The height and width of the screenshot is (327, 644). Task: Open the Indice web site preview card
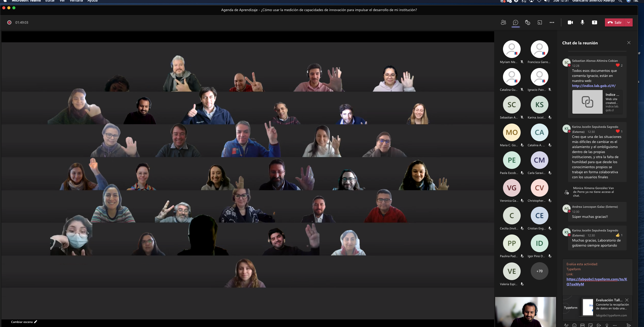(x=597, y=102)
